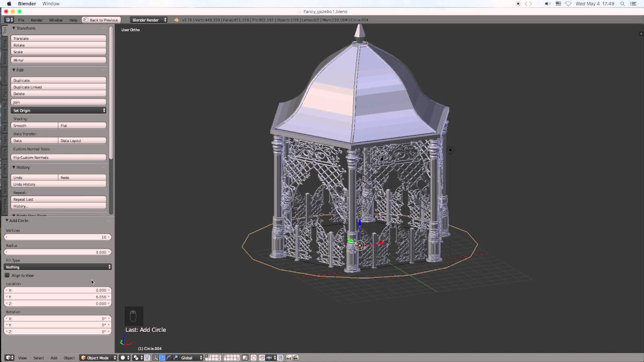Click the Mirror button
This screenshot has height=362, width=644.
[58, 60]
